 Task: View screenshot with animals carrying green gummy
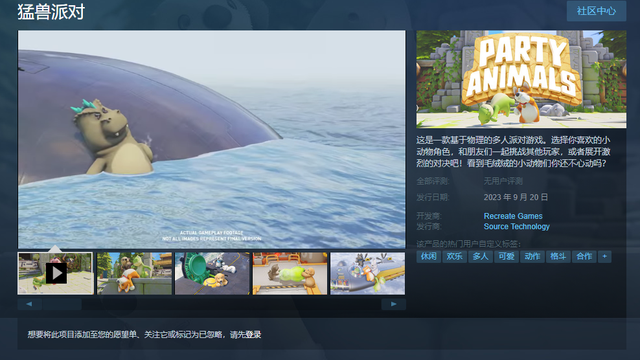[290, 273]
